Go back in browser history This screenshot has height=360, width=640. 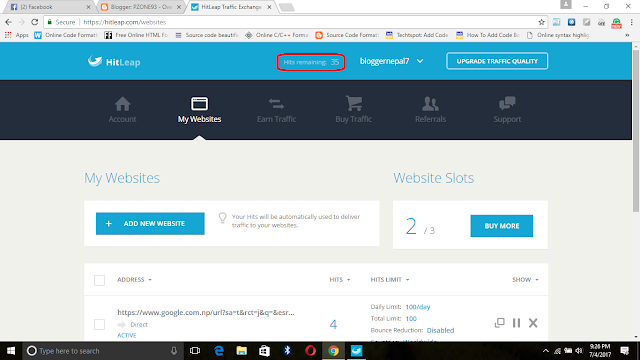pyautogui.click(x=9, y=22)
